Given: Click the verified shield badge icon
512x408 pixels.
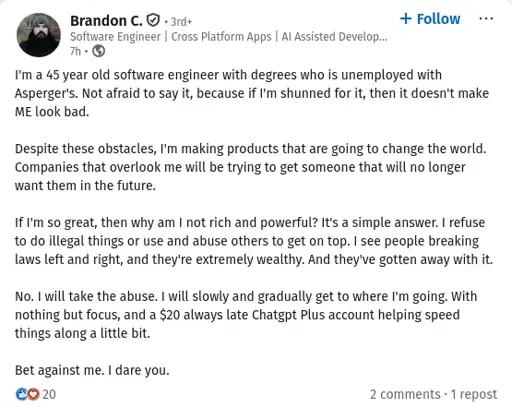Looking at the screenshot, I should pos(153,21).
